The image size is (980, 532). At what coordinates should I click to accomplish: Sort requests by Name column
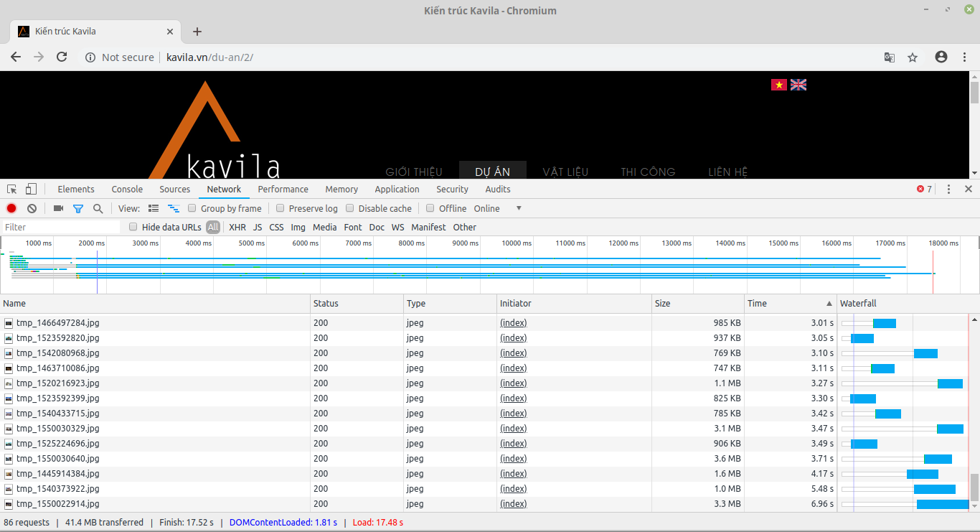point(155,304)
